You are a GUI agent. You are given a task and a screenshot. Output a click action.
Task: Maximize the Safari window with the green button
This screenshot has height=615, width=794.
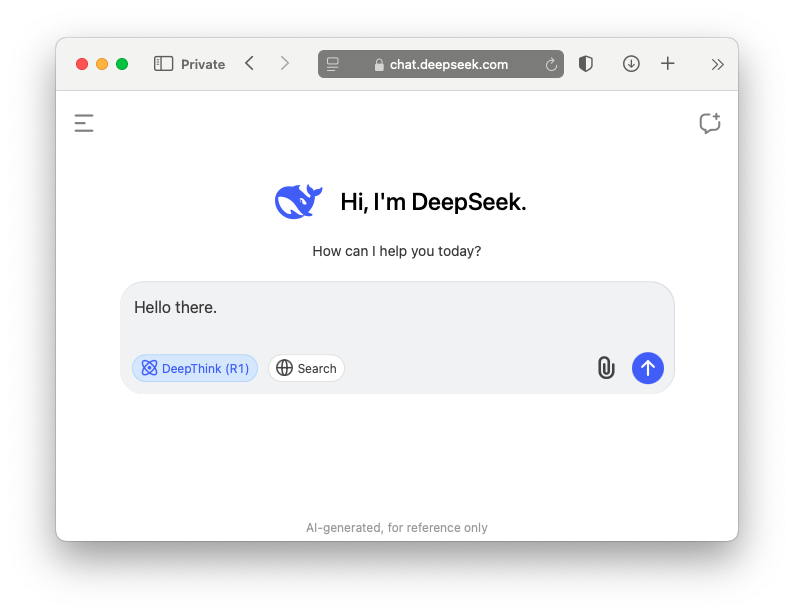[122, 64]
